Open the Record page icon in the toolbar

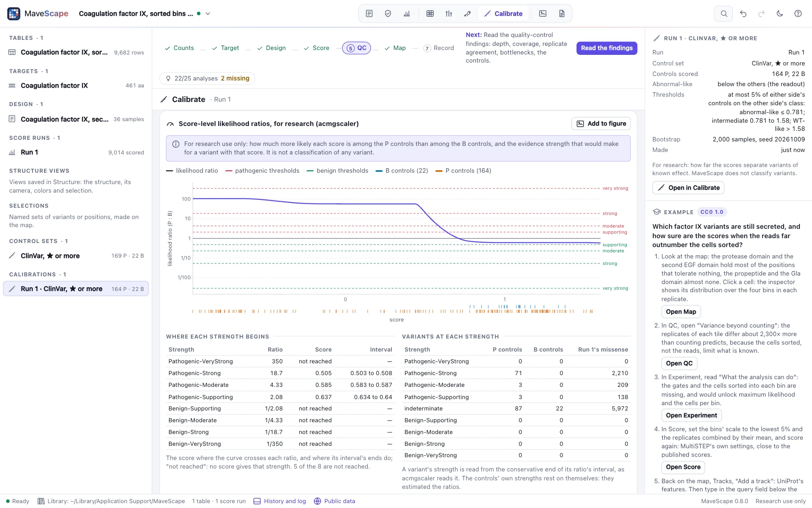pos(562,13)
